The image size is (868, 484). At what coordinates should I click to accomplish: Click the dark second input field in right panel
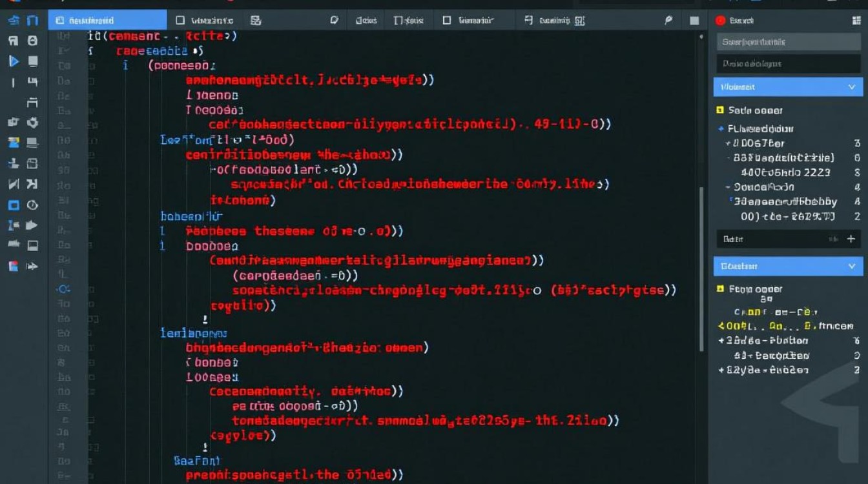(788, 64)
